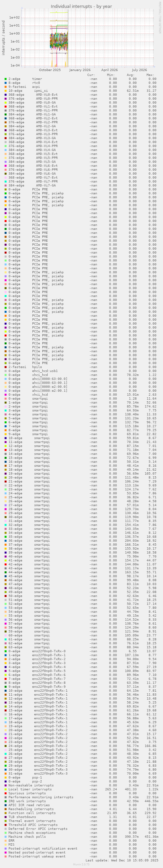Click the RRDTOOL / TOBI OETIKER vertical text
Screen dimensions: 163x868
[x=160, y=17]
